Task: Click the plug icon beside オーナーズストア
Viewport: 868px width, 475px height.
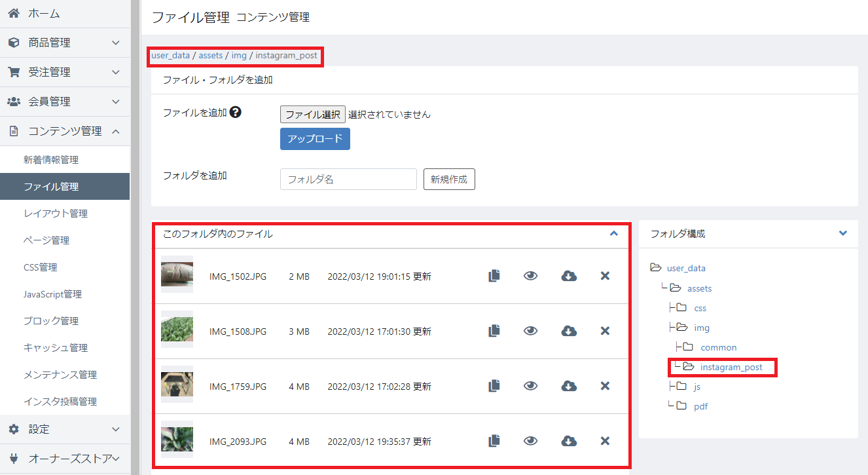Action: click(14, 458)
